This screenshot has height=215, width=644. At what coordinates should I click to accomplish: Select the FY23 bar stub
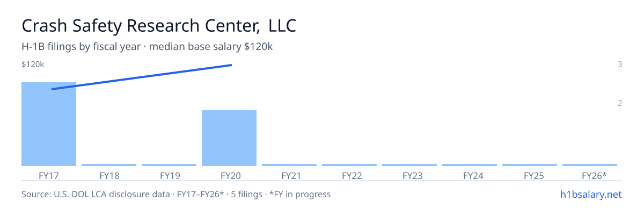pos(409,165)
